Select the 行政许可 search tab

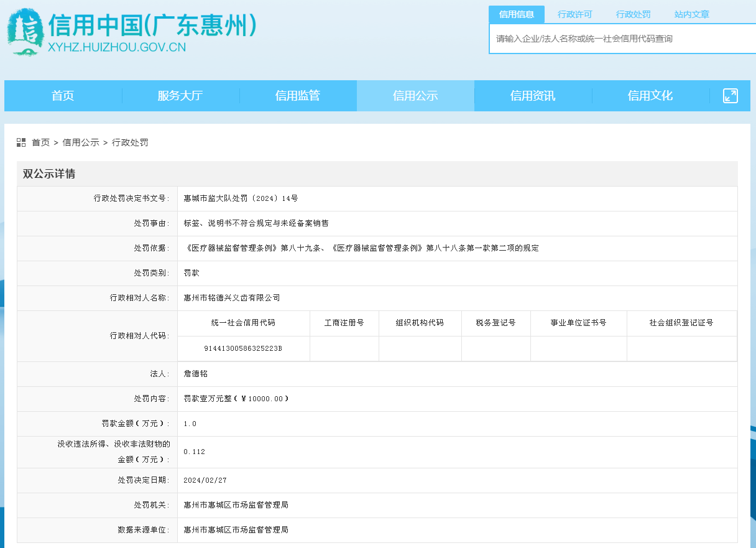click(575, 14)
